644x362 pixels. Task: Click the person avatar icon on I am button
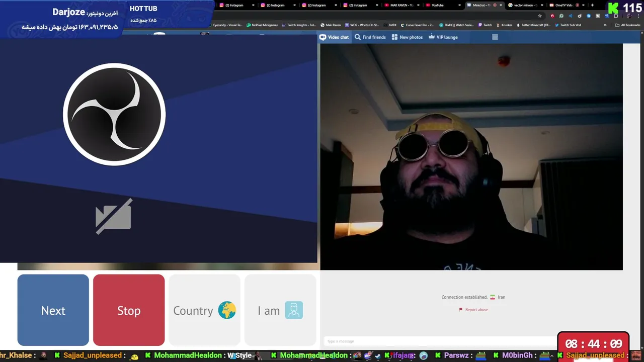294,310
